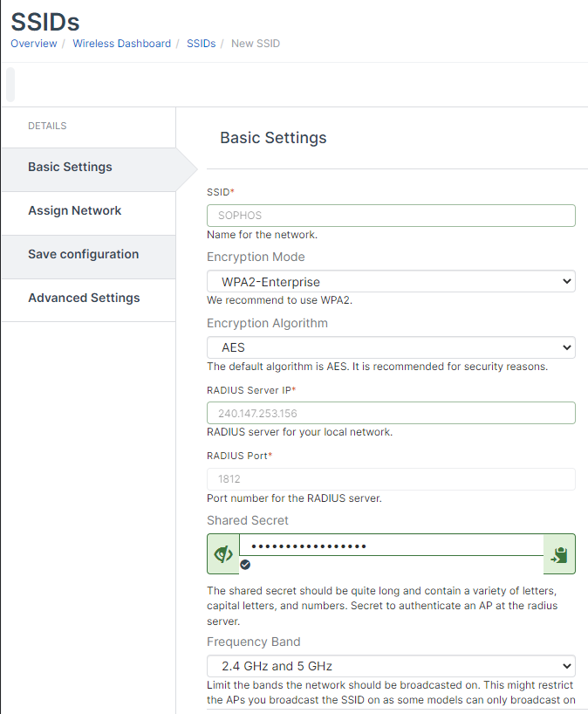Click the generate new shared secret icon
The width and height of the screenshot is (588, 714).
click(x=559, y=553)
